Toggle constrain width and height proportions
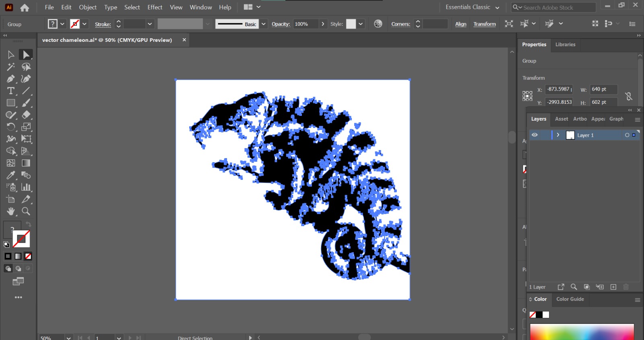 tap(629, 96)
